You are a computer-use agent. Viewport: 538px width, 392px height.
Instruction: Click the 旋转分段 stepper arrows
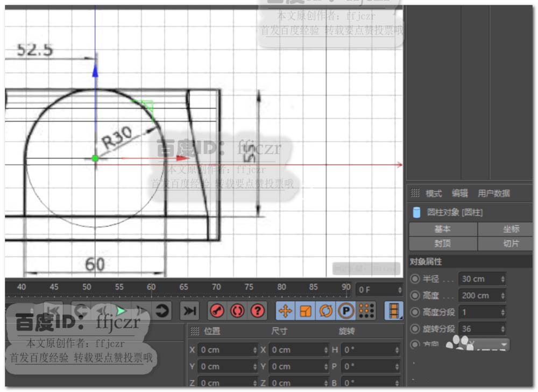[x=502, y=329]
